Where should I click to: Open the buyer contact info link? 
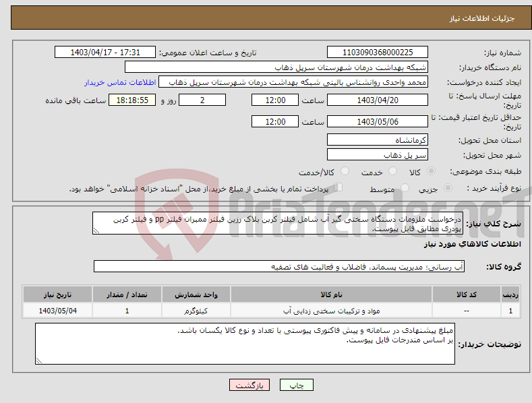click(120, 82)
